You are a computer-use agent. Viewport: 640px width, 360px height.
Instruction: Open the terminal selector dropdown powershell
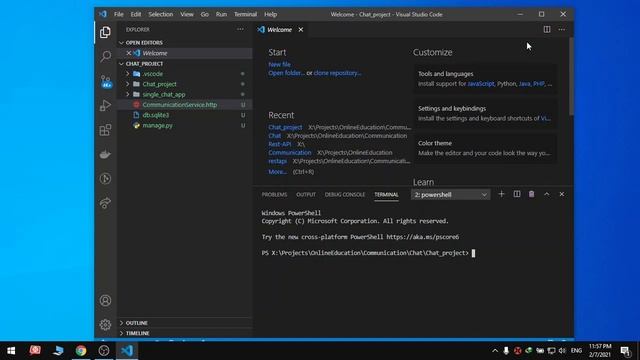[x=450, y=195]
